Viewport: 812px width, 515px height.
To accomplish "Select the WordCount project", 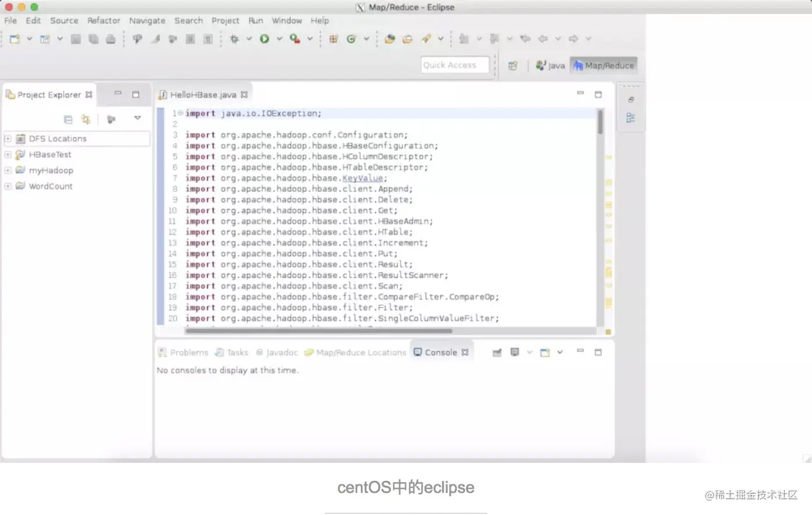I will coord(50,186).
